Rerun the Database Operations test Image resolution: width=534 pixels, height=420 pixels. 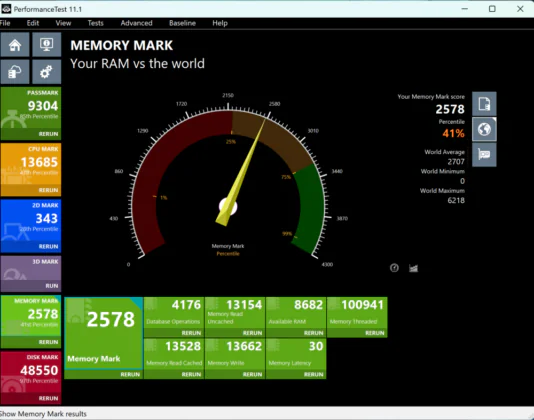pyautogui.click(x=191, y=333)
